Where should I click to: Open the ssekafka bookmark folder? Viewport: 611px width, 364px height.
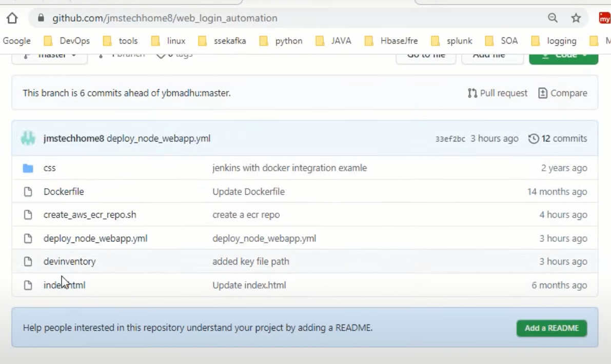click(x=222, y=41)
